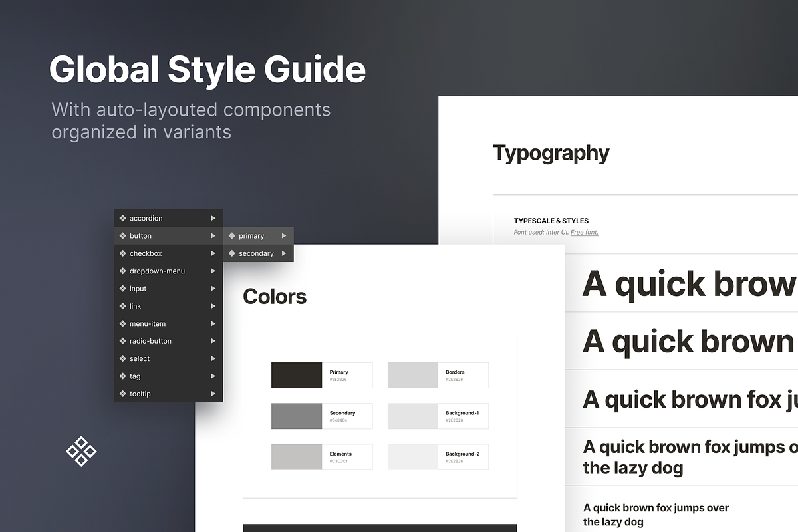The width and height of the screenshot is (798, 532).
Task: Click the Borders color swatch
Action: pyautogui.click(x=413, y=375)
